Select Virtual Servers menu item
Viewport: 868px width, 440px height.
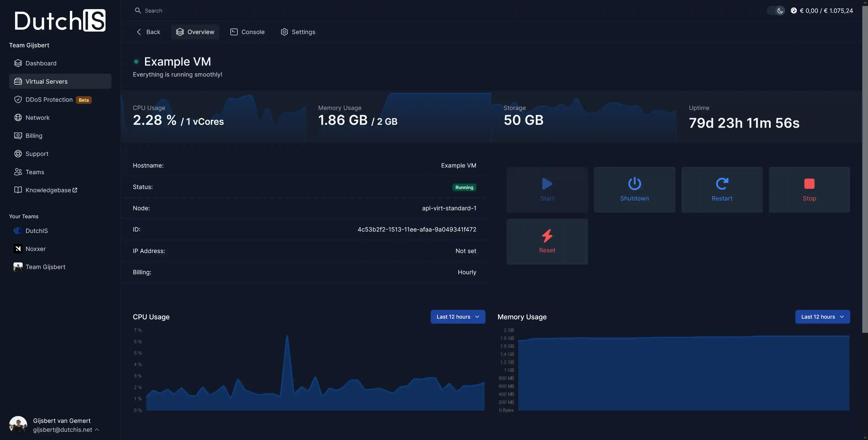(x=60, y=81)
